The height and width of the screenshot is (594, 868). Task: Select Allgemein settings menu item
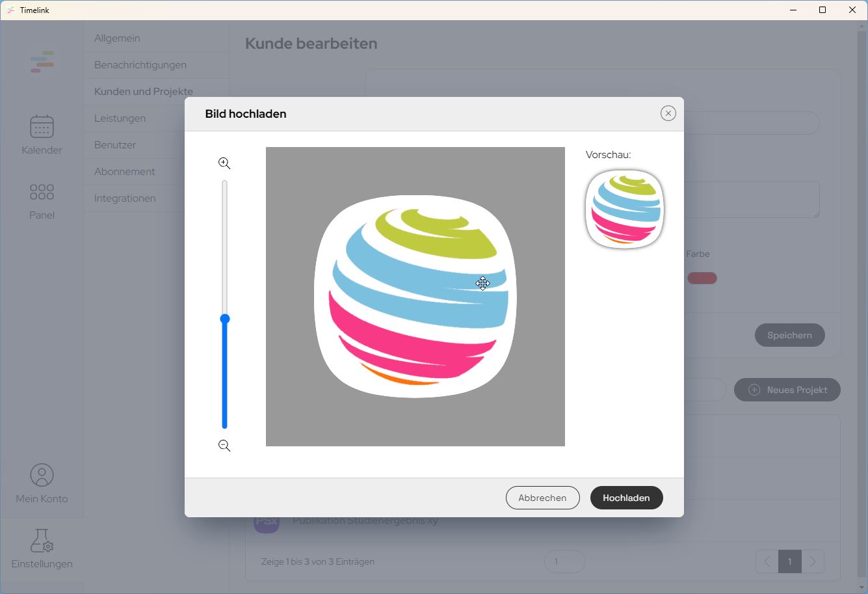(x=156, y=38)
